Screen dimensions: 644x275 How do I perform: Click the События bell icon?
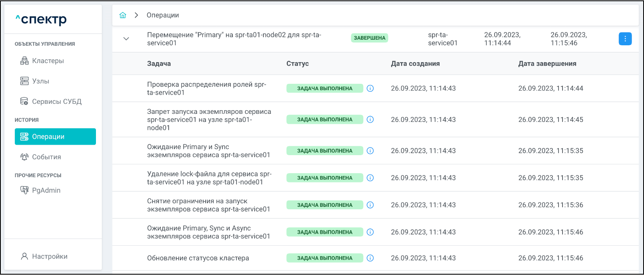[x=24, y=157]
